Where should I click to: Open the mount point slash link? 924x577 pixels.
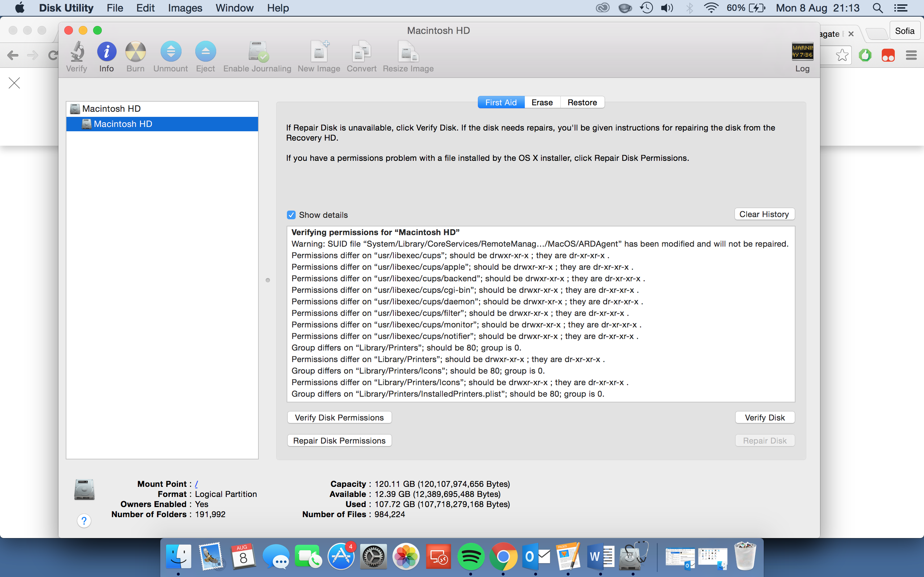pos(196,484)
